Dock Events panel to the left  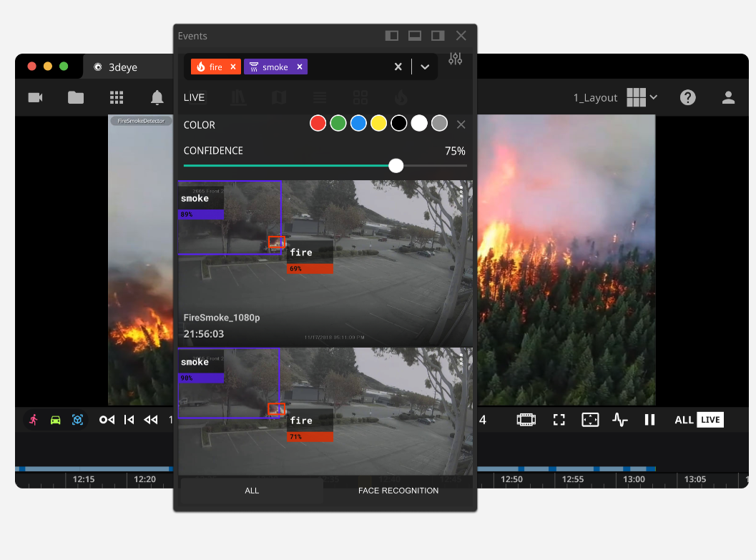coord(391,36)
